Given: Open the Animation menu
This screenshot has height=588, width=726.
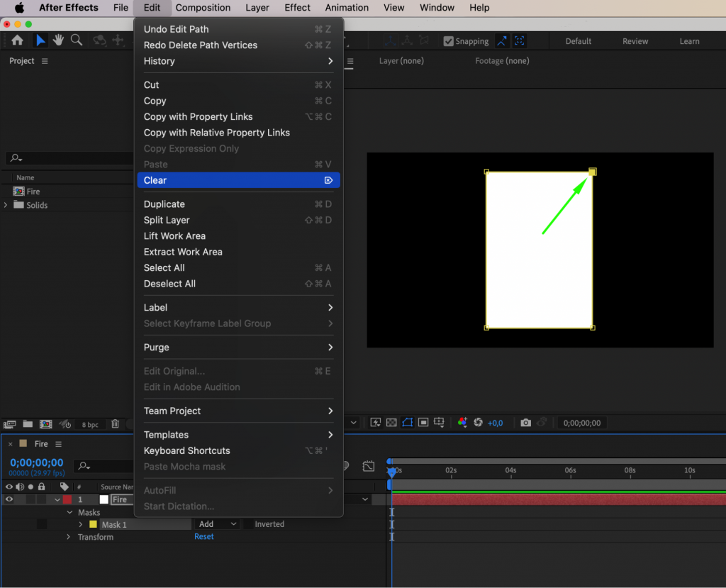Looking at the screenshot, I should point(347,8).
